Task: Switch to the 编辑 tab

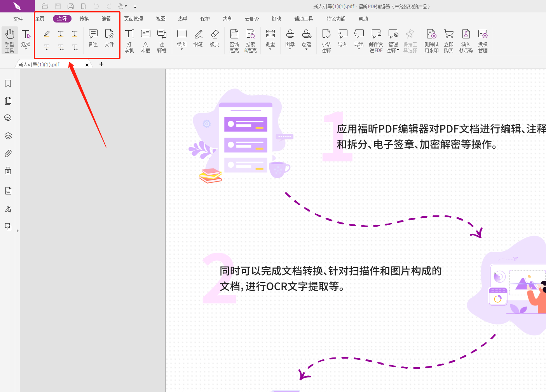Action: (x=106, y=19)
